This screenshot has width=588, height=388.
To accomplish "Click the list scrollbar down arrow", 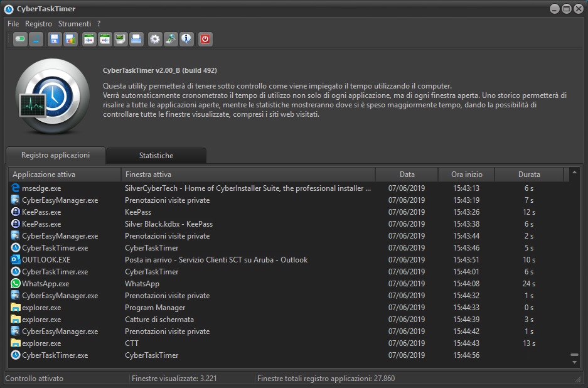I will [x=574, y=362].
